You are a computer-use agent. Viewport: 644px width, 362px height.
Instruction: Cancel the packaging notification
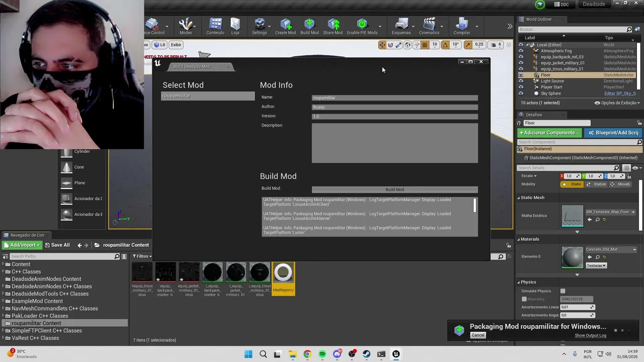pyautogui.click(x=478, y=335)
